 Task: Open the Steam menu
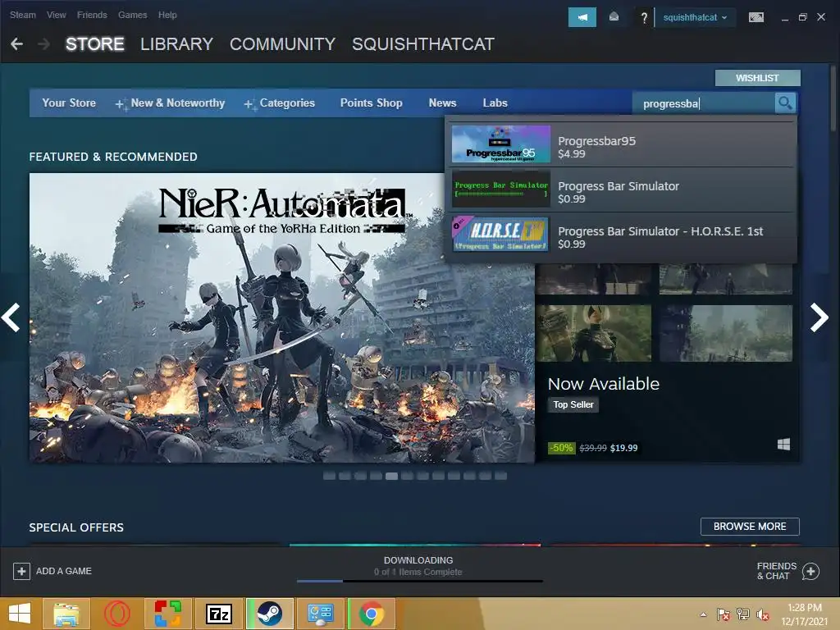22,15
